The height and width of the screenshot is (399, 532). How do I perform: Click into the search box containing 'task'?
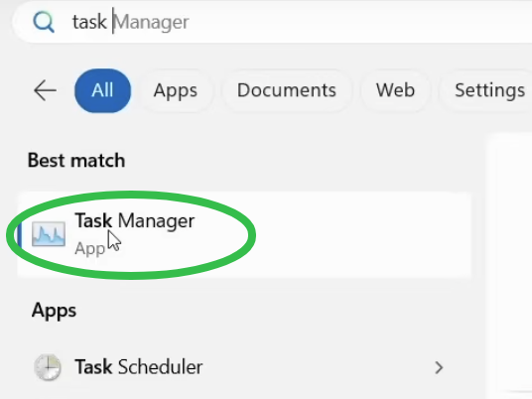271,23
